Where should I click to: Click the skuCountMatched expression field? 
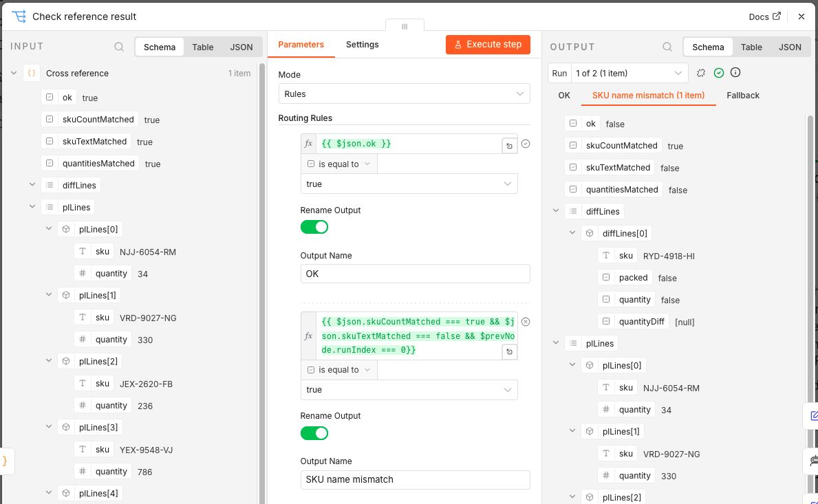point(409,336)
